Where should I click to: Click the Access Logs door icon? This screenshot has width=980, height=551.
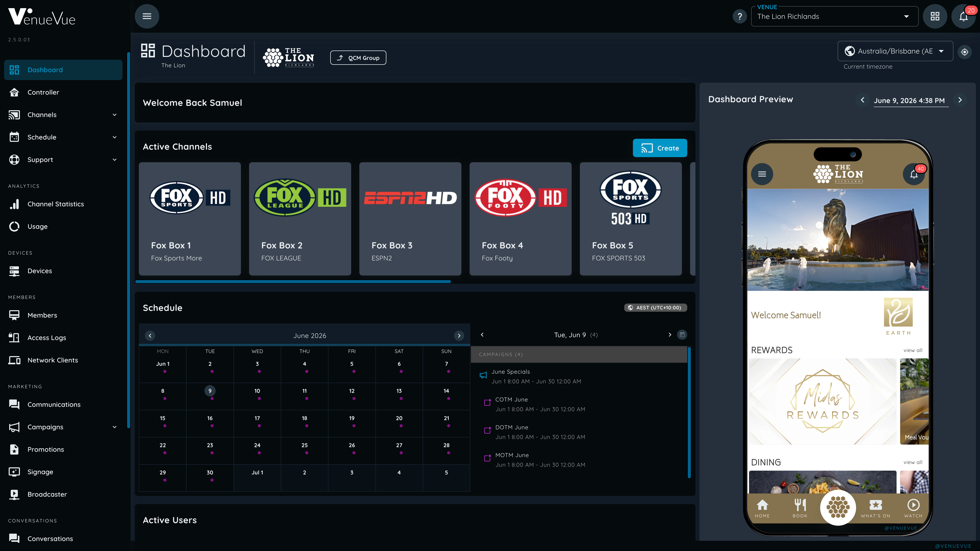pyautogui.click(x=14, y=338)
